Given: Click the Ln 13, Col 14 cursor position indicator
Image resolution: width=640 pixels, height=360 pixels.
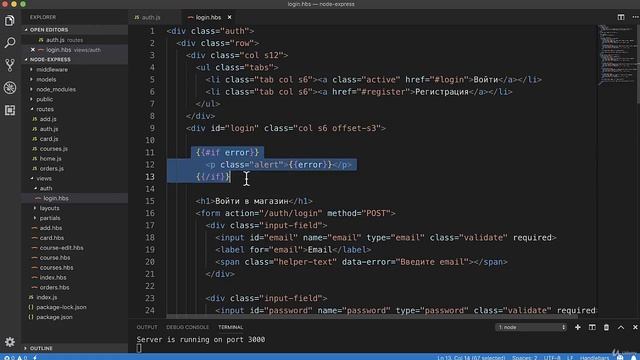Looking at the screenshot, I should pyautogui.click(x=471, y=358).
